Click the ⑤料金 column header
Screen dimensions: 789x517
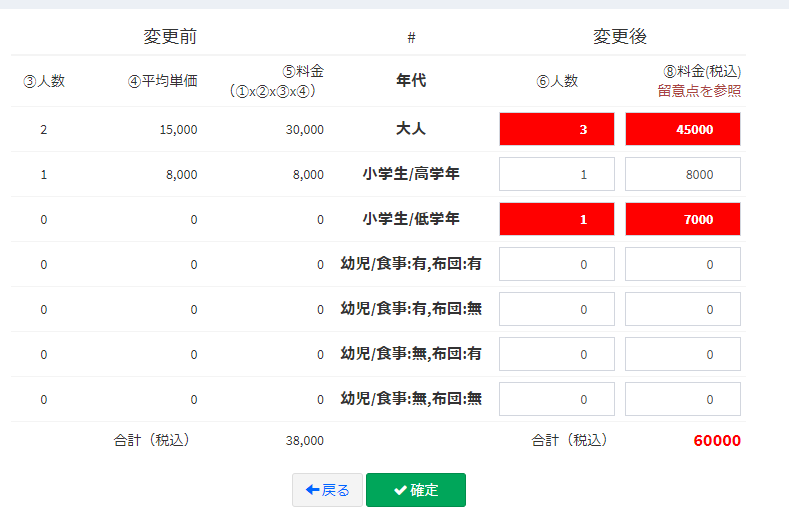(303, 71)
